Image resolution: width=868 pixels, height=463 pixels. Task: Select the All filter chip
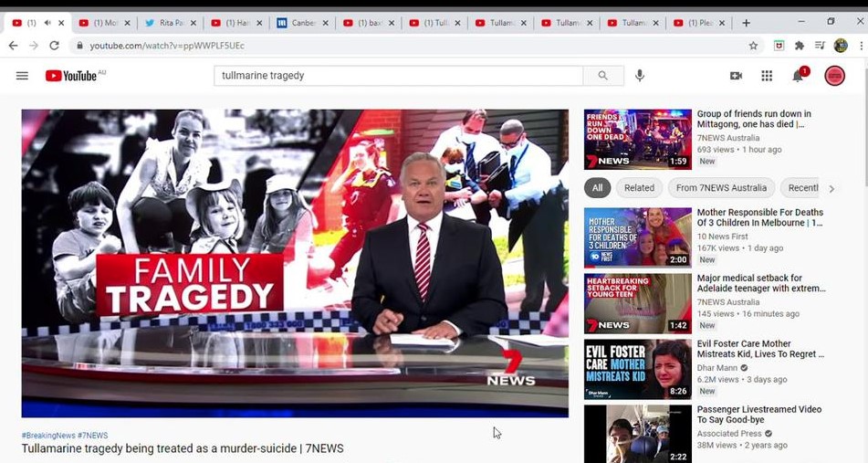coord(597,188)
